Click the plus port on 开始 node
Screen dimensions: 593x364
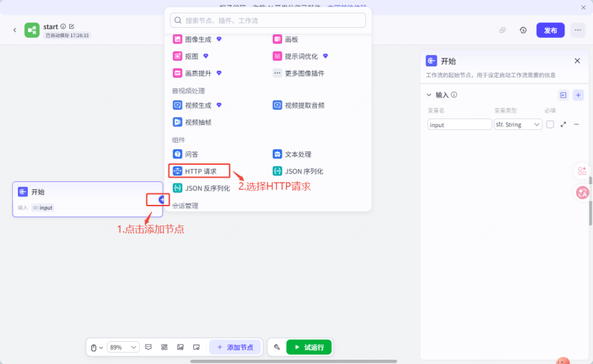click(162, 199)
